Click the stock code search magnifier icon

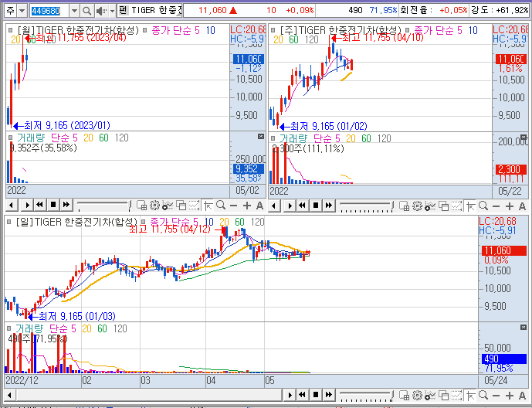pyautogui.click(x=86, y=11)
